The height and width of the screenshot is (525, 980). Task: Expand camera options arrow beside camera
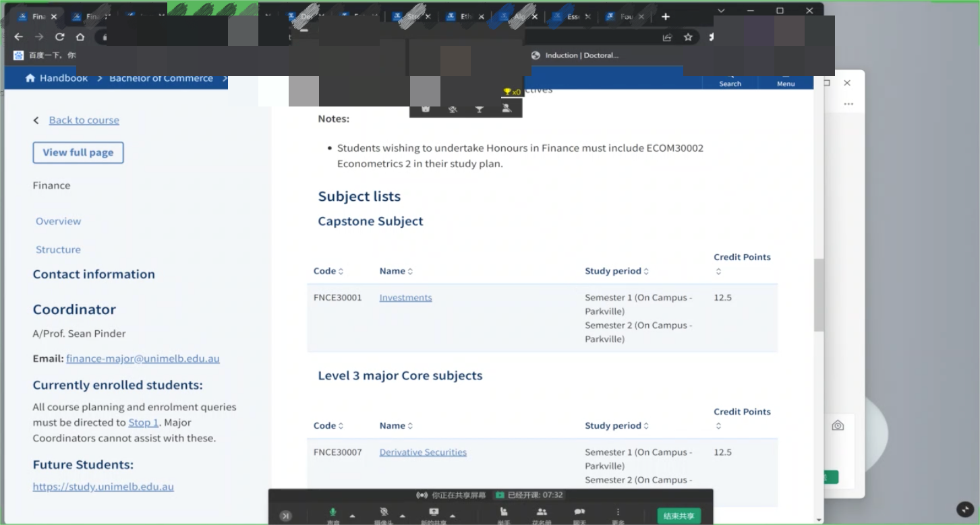403,516
